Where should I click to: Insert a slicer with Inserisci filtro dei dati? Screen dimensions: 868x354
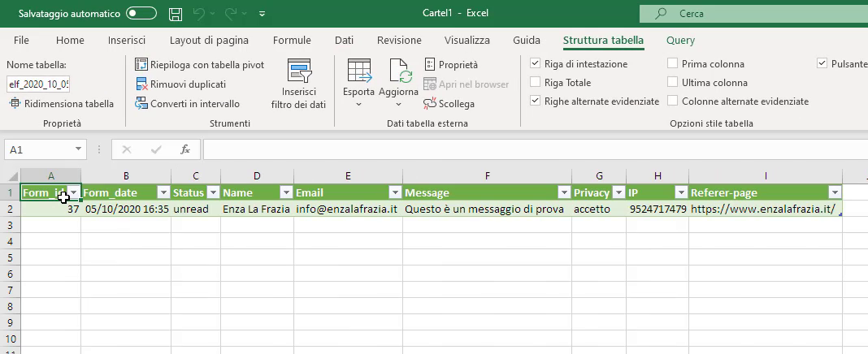click(298, 84)
